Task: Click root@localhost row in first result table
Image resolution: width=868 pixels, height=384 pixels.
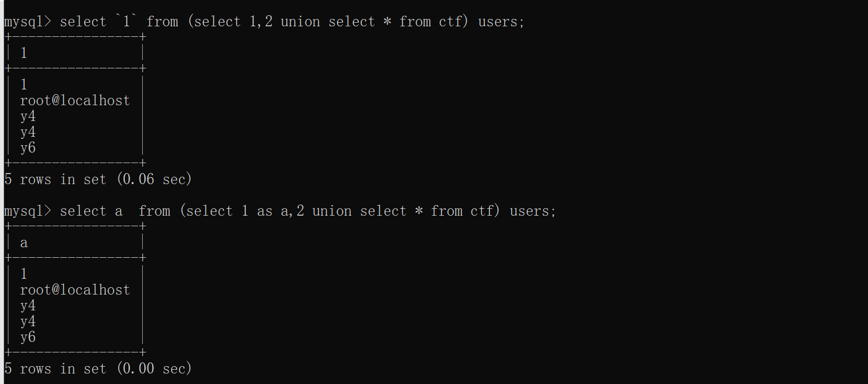Action: [75, 100]
